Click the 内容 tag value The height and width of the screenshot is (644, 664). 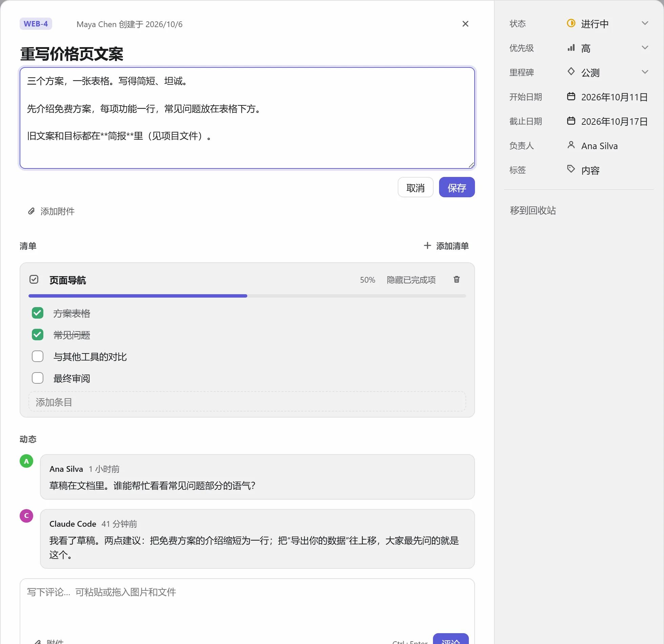(590, 170)
